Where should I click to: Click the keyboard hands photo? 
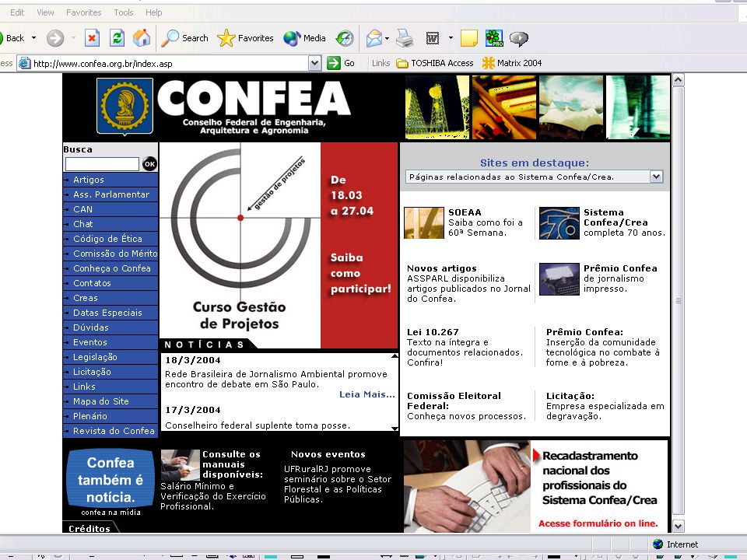coord(467,486)
